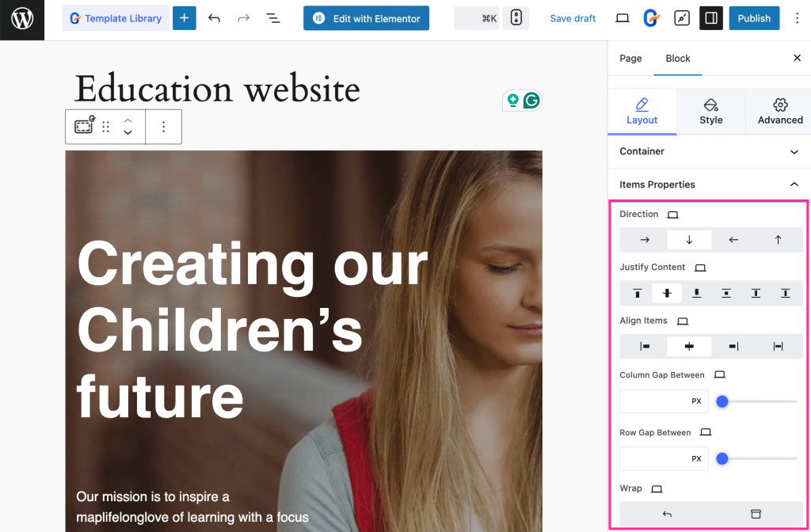Image resolution: width=811 pixels, height=532 pixels.
Task: Click the Publish button
Action: click(753, 17)
